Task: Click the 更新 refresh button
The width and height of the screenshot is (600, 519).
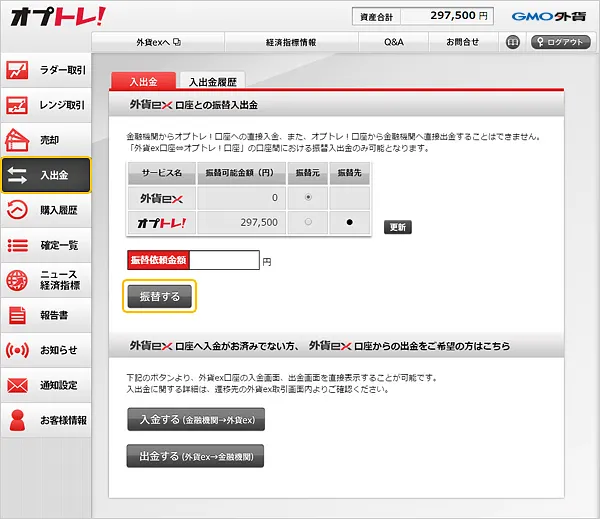Action: click(397, 227)
